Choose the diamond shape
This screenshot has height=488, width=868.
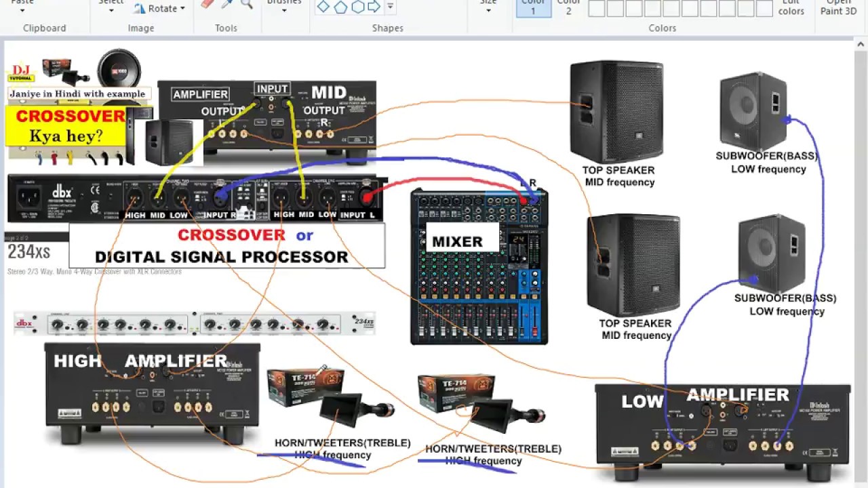pyautogui.click(x=323, y=6)
